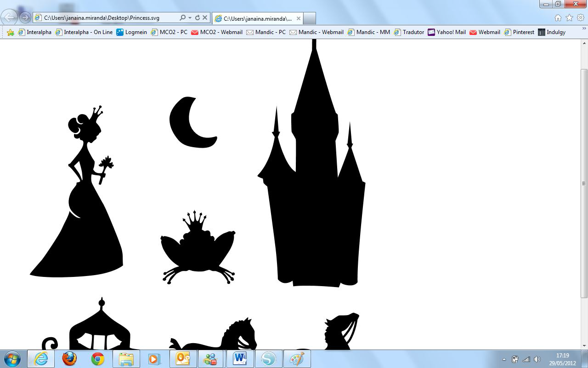This screenshot has width=588, height=368.
Task: Open the MCO2 - PC favorite
Action: pos(169,32)
